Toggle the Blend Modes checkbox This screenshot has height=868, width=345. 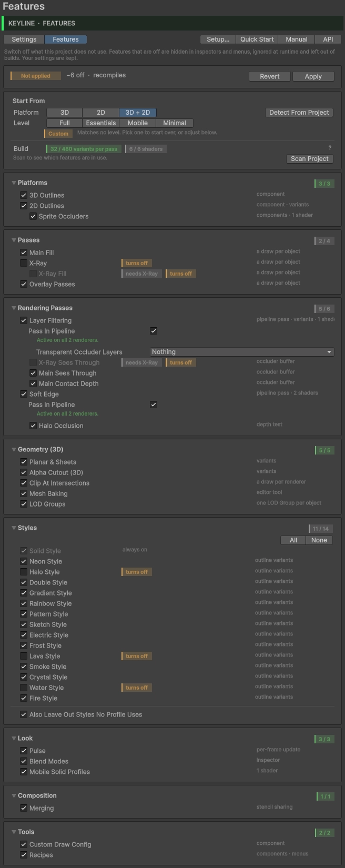[x=24, y=761]
